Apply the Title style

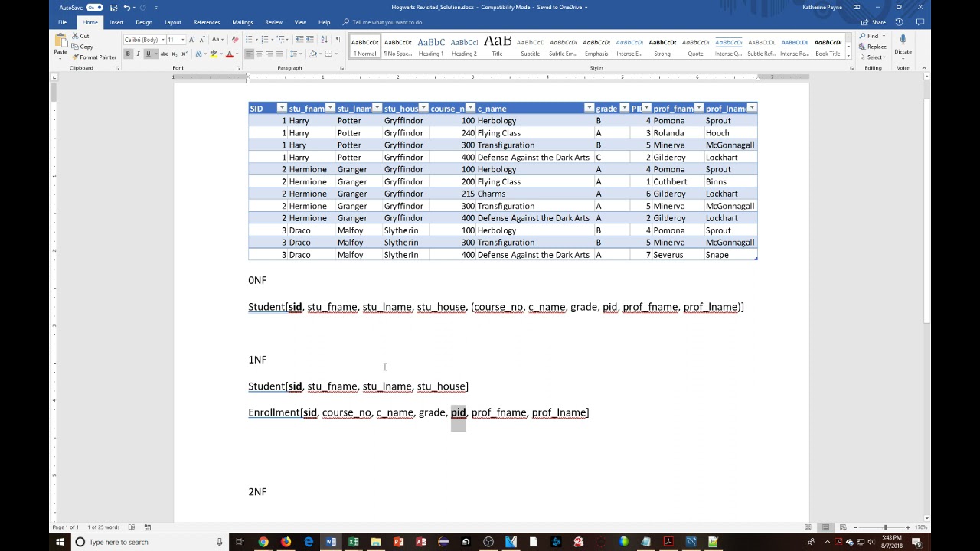coord(497,47)
